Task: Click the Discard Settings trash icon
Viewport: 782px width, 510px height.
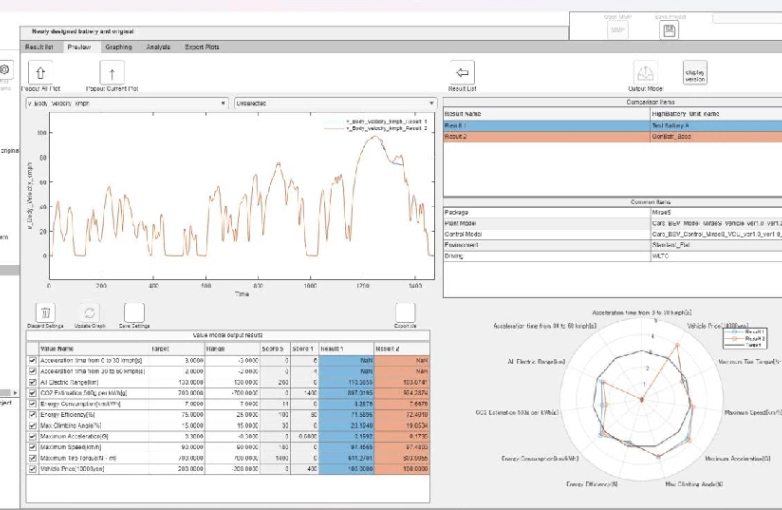Action: [x=45, y=313]
